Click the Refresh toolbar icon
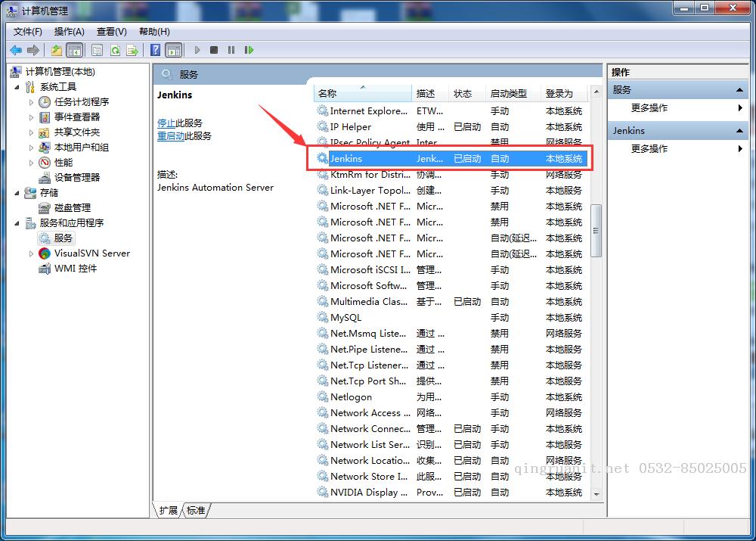Image resolution: width=756 pixels, height=541 pixels. point(115,50)
